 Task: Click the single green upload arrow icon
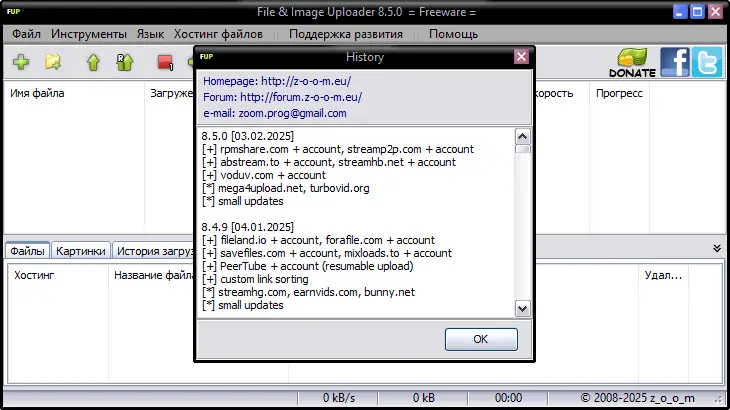click(93, 62)
